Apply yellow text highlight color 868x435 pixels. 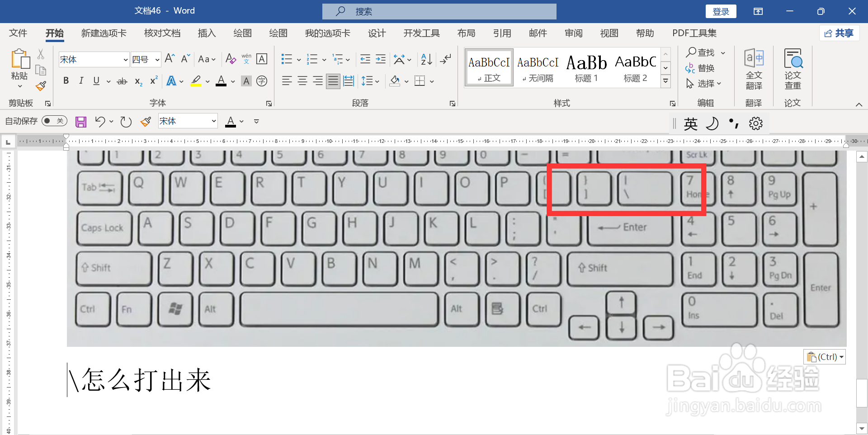(196, 81)
